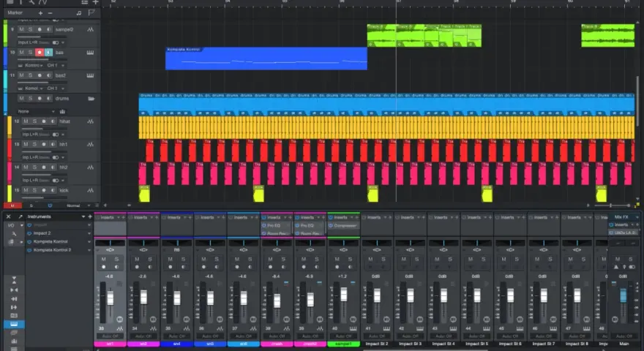This screenshot has height=351, width=644.
Task: Click bus meter icon beside None dropdown
Action: 62,111
